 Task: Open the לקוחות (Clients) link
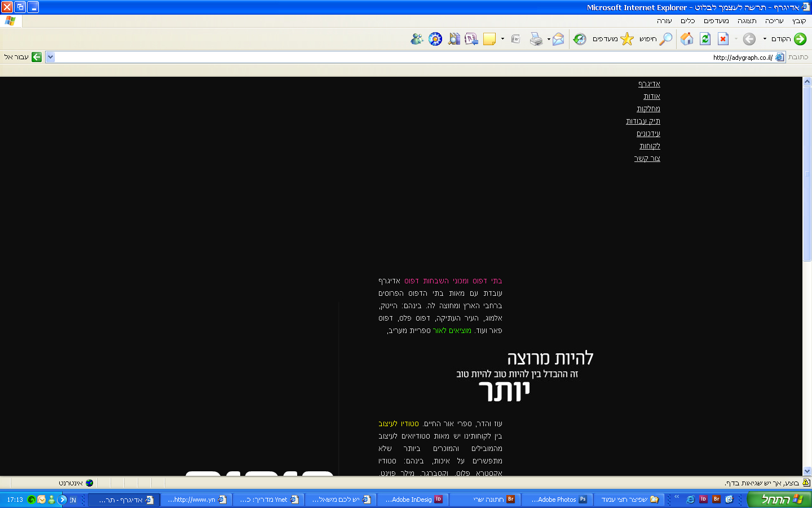[x=650, y=146]
